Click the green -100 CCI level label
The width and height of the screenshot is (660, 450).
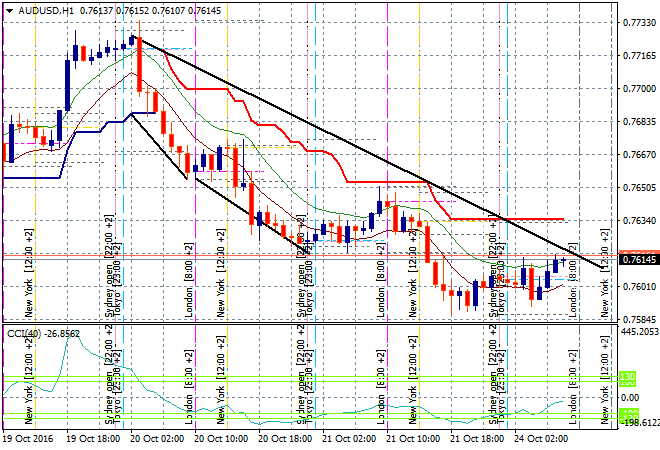coord(630,413)
